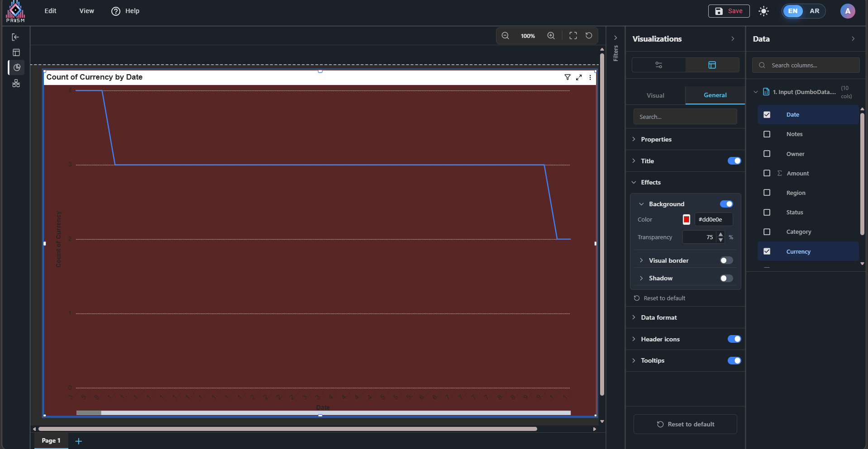Open the Edit menu
This screenshot has width=868, height=449.
(50, 11)
